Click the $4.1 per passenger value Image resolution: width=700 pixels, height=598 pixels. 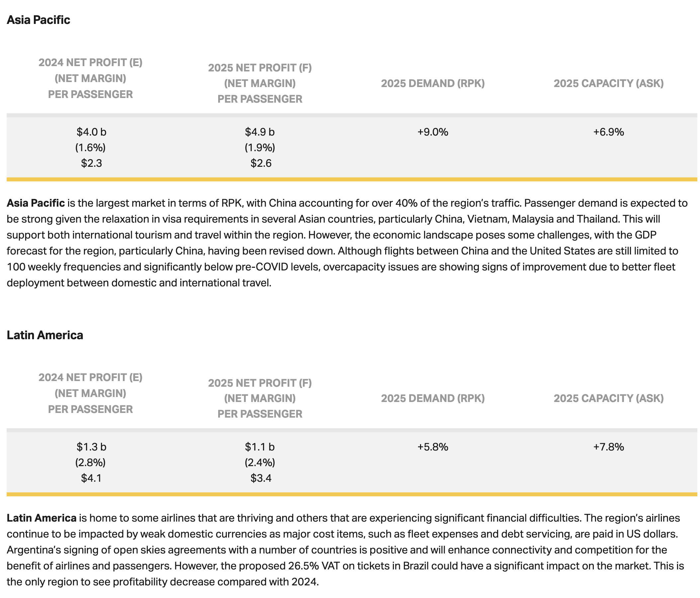pyautogui.click(x=91, y=478)
